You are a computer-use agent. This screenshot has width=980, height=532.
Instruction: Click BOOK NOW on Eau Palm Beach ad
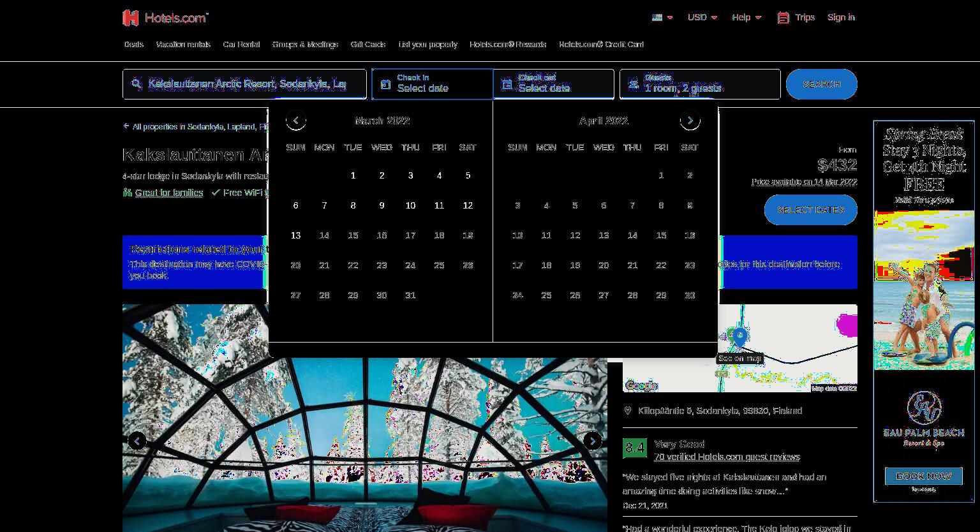pos(923,476)
